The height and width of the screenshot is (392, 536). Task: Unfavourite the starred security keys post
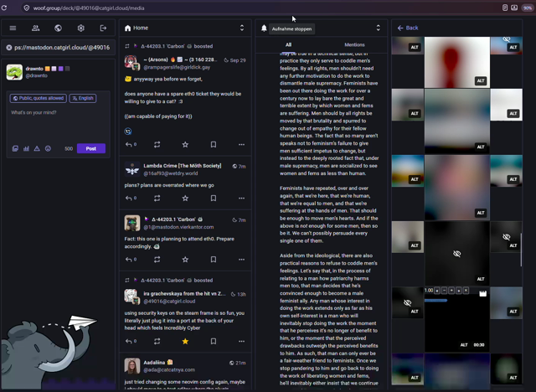pyautogui.click(x=185, y=341)
